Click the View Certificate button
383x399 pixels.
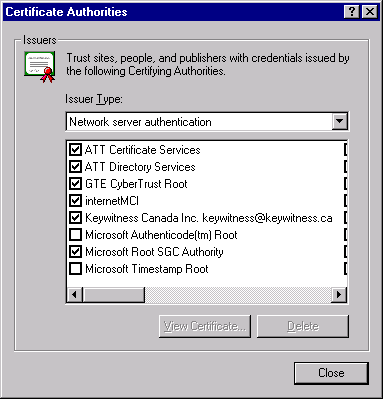tap(205, 326)
